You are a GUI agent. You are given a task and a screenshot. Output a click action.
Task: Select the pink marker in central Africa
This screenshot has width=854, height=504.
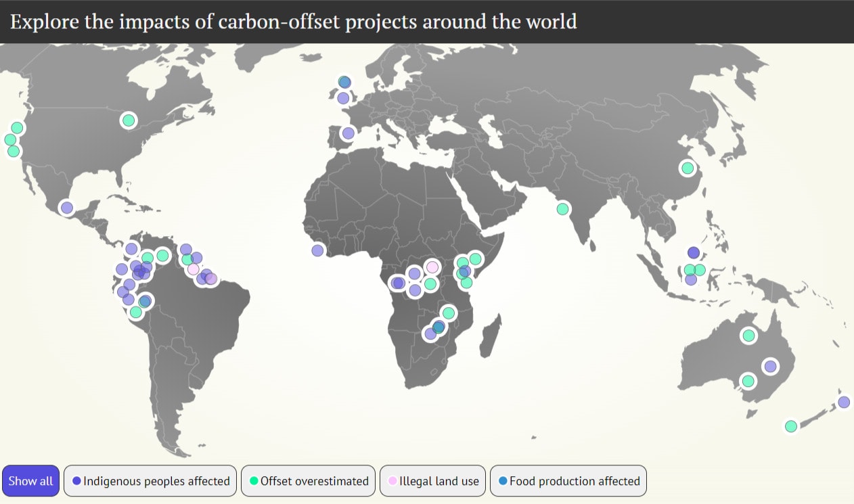(x=432, y=267)
